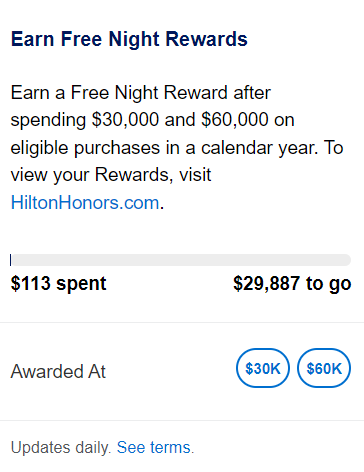Select the $60K award badge
The height and width of the screenshot is (472, 364).
point(324,368)
